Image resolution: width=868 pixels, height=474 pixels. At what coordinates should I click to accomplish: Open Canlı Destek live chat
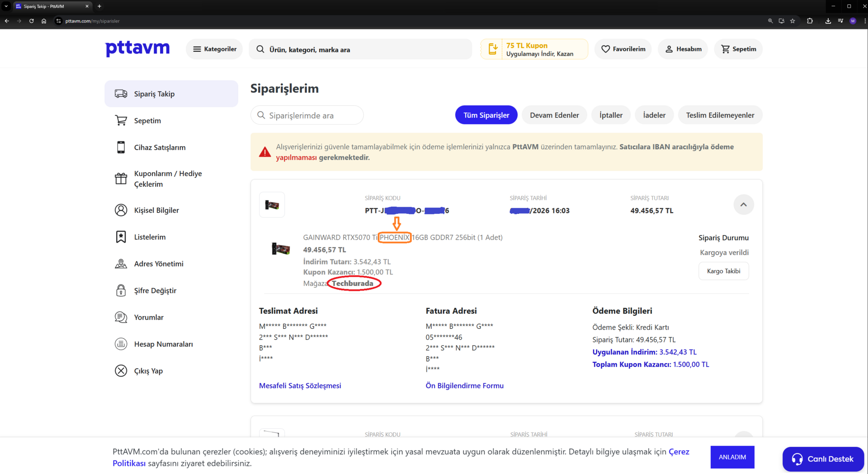(x=823, y=459)
